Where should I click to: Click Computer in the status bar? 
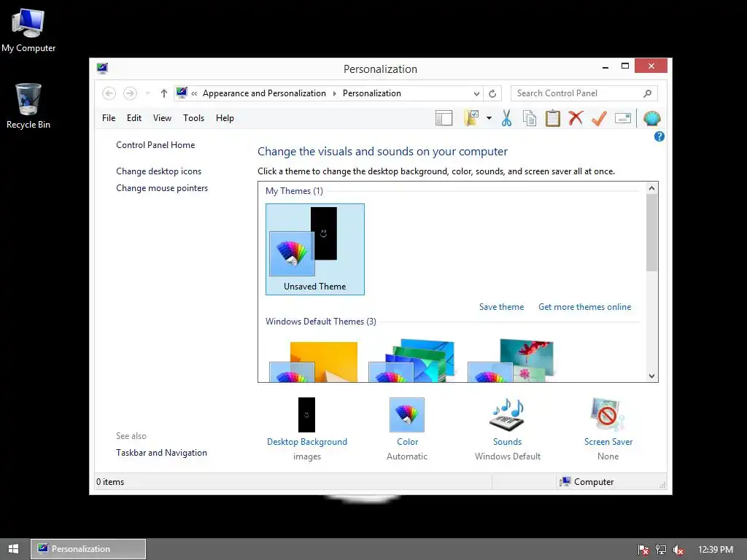[x=587, y=482]
